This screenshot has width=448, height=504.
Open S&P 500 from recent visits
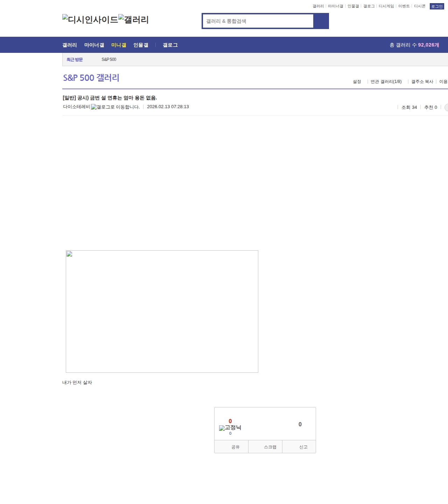pos(109,59)
